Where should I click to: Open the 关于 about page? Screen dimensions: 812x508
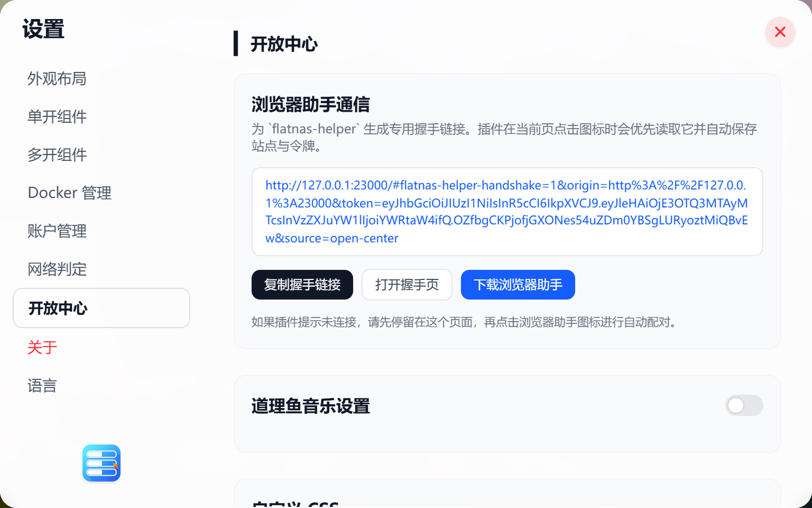click(x=42, y=347)
